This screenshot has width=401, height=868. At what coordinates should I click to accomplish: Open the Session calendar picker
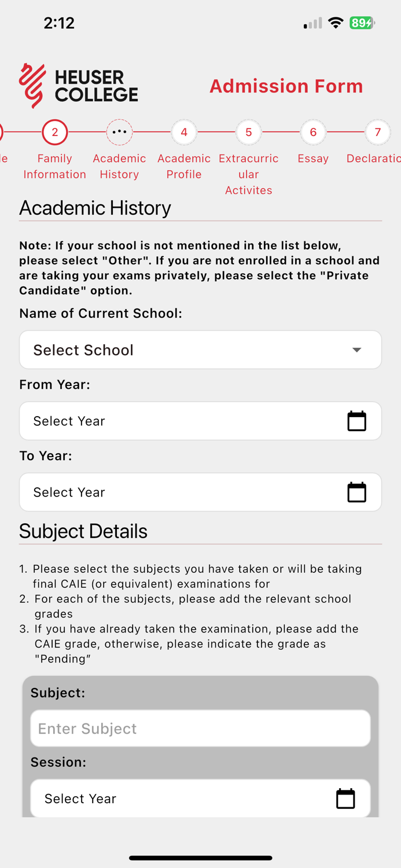[345, 799]
